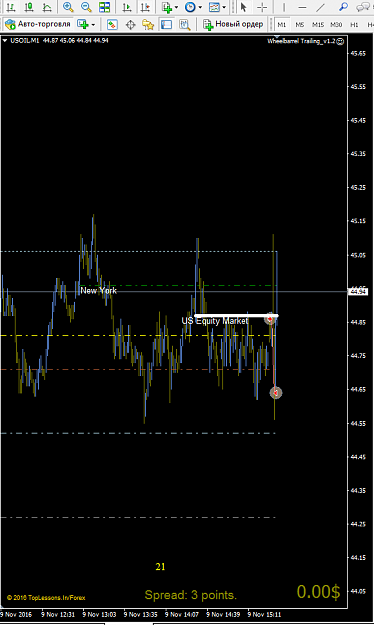
Task: Select the 'New York' chart label
Action: point(98,291)
